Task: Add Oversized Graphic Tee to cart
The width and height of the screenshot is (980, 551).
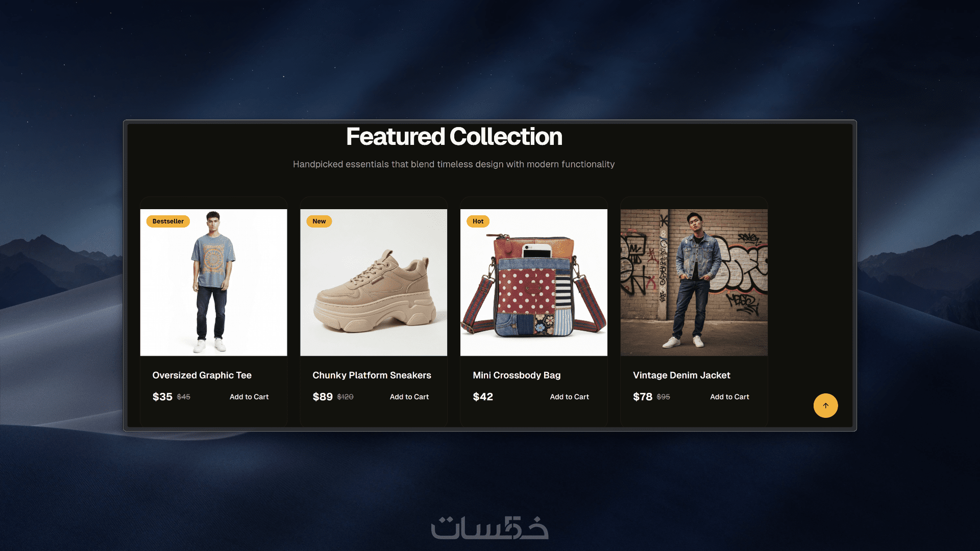Action: (249, 397)
